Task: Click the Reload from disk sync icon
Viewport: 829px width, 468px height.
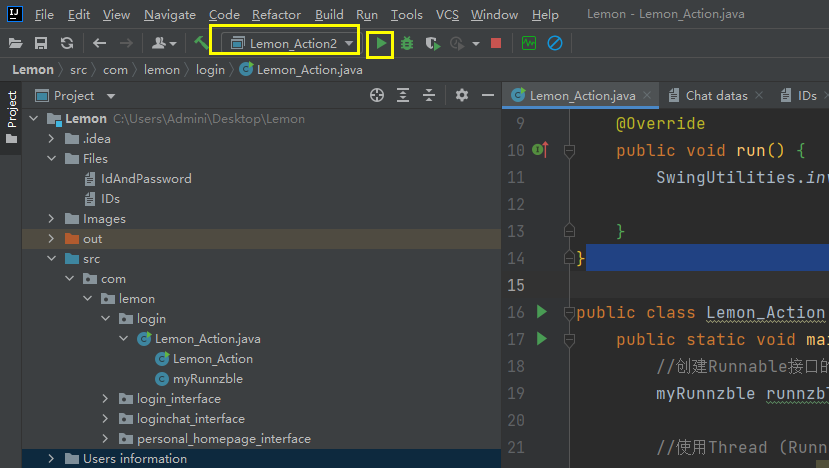Action: tap(67, 43)
